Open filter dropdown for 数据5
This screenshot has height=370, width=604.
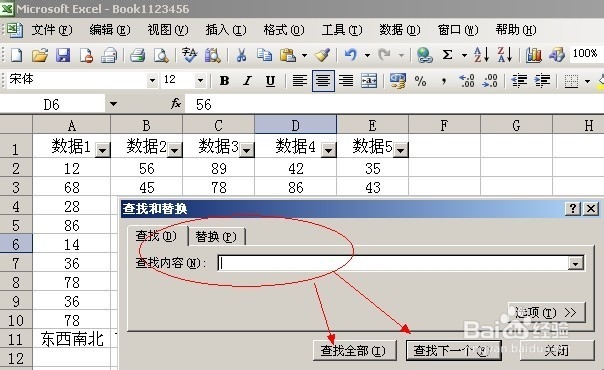pos(401,150)
